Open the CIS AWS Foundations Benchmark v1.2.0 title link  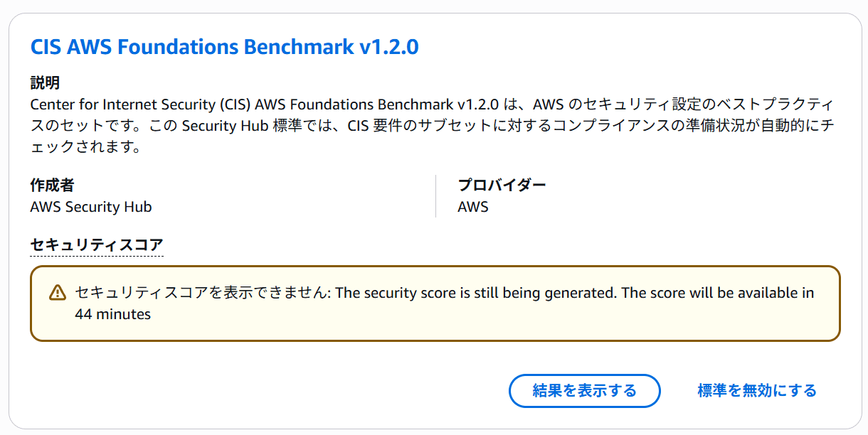pos(224,48)
